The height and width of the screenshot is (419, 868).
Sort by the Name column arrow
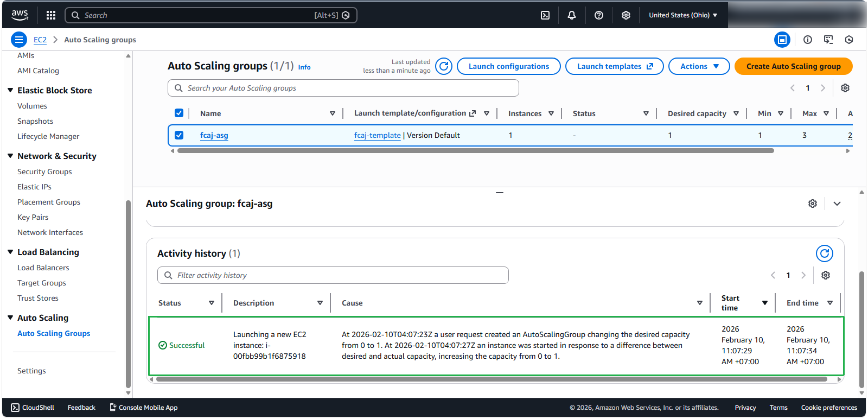[x=333, y=113]
